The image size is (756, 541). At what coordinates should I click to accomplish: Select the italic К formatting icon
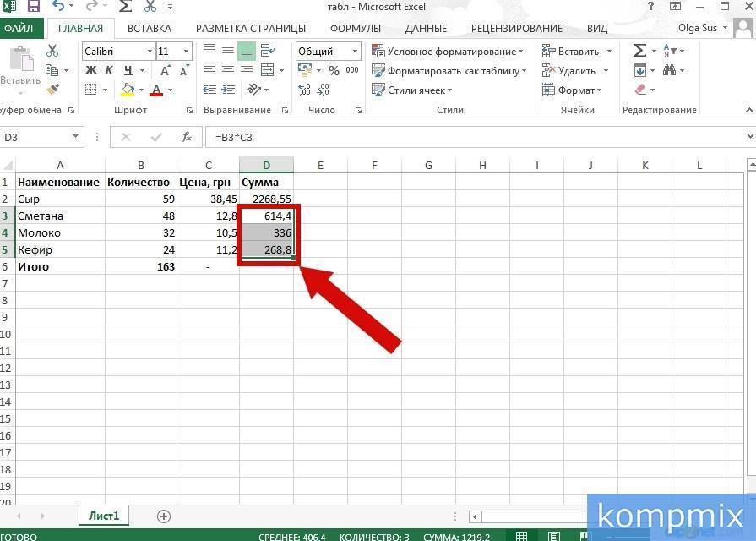point(108,68)
